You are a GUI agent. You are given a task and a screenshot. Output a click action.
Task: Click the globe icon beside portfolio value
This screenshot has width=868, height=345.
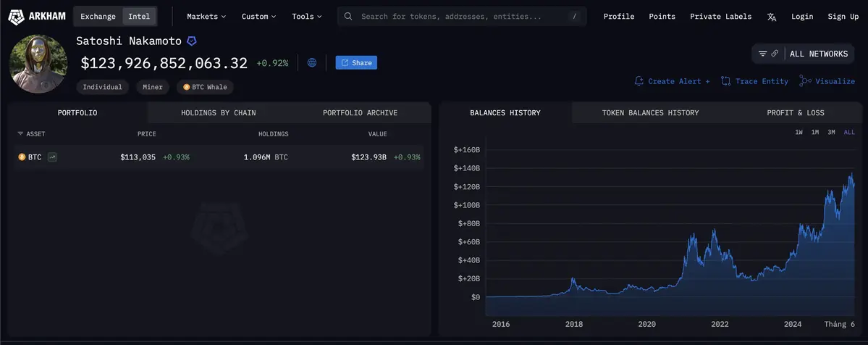pos(312,63)
